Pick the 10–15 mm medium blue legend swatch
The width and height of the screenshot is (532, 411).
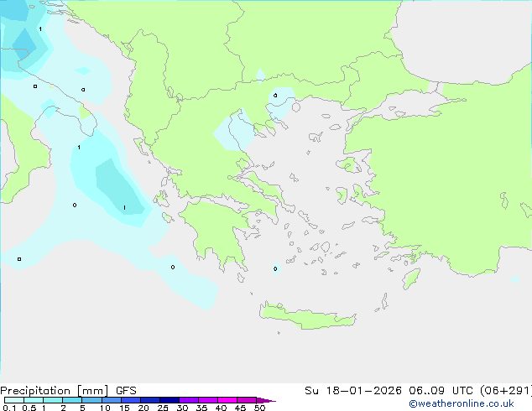[112, 400]
